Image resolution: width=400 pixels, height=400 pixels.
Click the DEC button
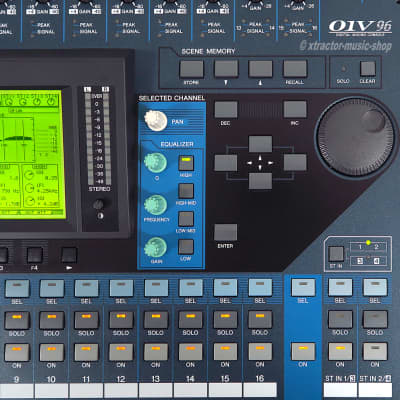226,110
